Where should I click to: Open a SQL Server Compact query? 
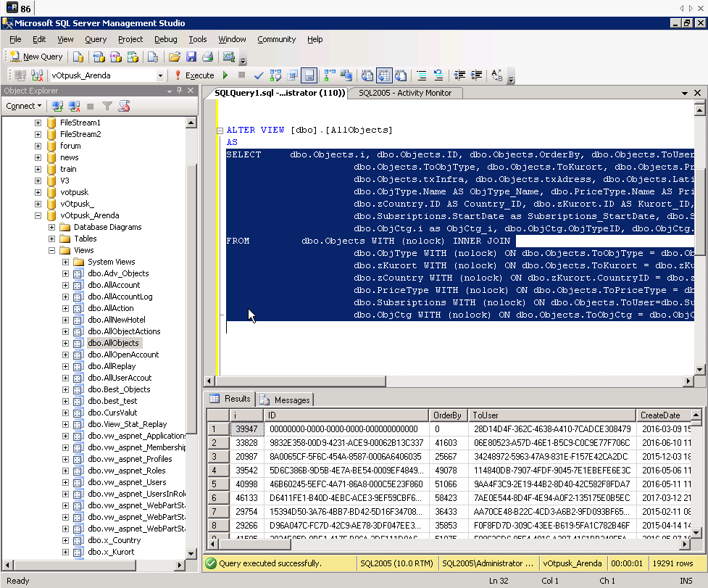tap(153, 57)
